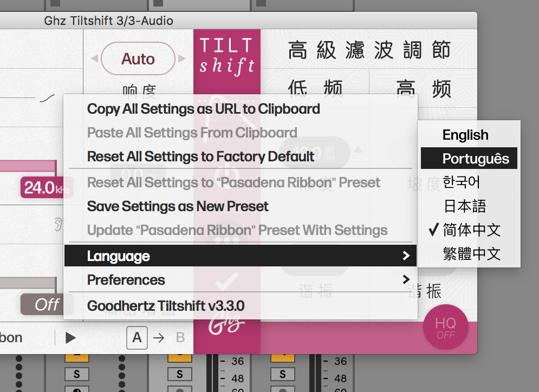Click the pink frequency slider bar
This screenshot has height=392, width=539.
[x=28, y=166]
